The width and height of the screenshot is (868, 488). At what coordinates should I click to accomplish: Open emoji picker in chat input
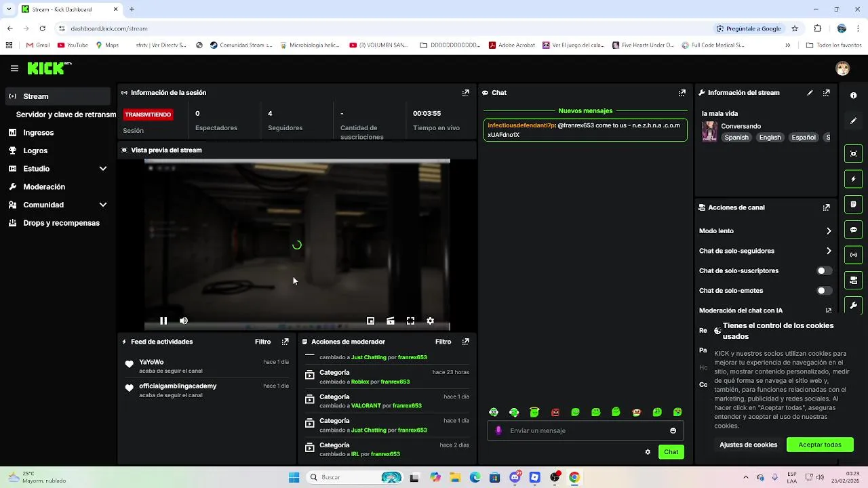[673, 430]
